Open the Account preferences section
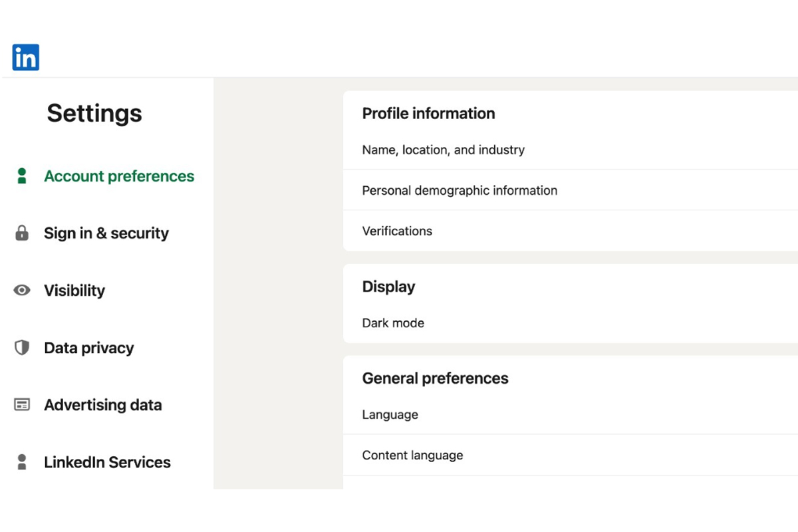The image size is (798, 532). coord(119,176)
